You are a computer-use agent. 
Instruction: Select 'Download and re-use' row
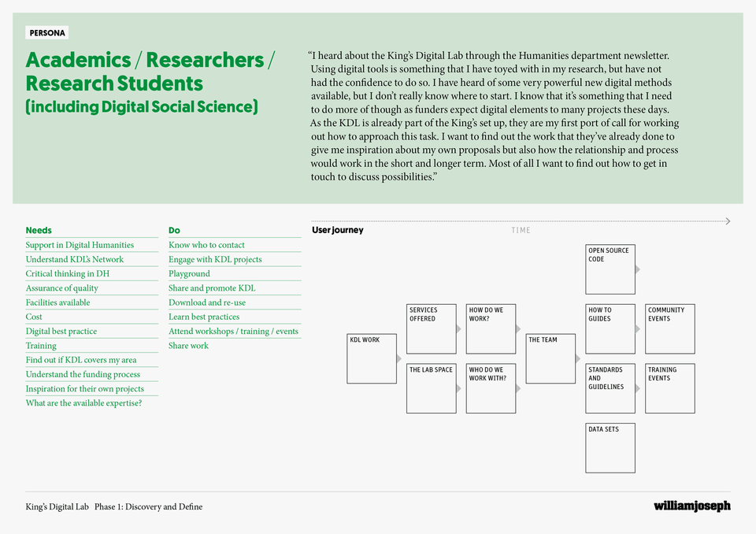point(235,302)
